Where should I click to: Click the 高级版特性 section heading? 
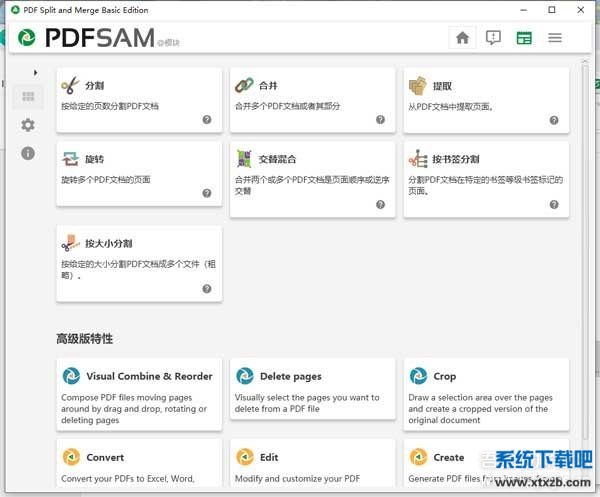click(85, 338)
